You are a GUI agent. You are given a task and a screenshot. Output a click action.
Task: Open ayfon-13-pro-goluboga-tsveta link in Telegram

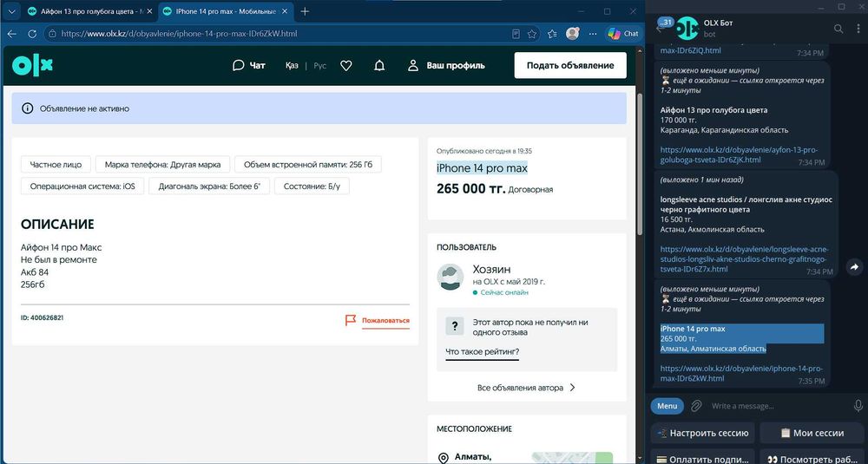click(739, 155)
